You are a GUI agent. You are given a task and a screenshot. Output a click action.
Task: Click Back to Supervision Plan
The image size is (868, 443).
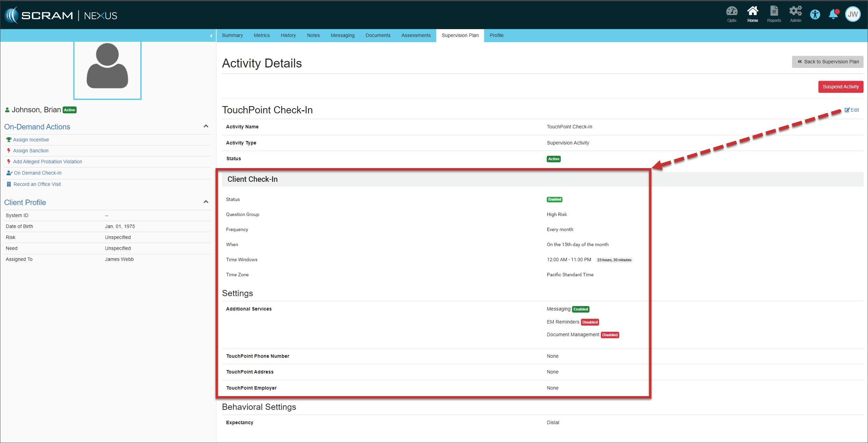(827, 62)
